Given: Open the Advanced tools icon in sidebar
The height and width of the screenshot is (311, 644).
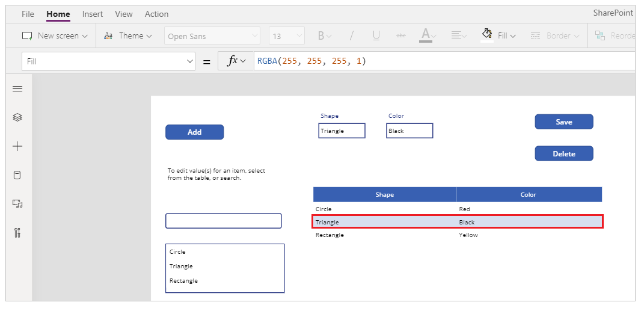Looking at the screenshot, I should (x=17, y=233).
